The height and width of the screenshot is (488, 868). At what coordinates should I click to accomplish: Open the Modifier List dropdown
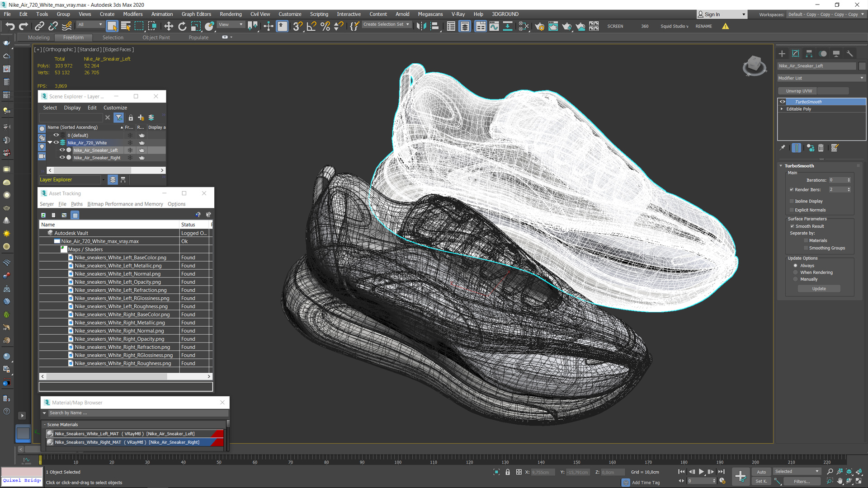[x=821, y=78]
